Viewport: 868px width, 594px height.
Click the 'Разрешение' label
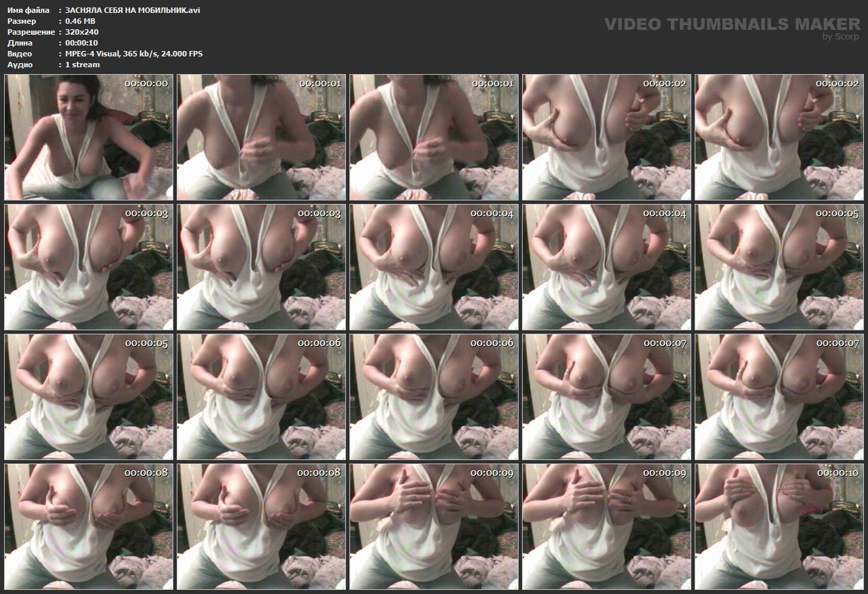click(x=31, y=32)
